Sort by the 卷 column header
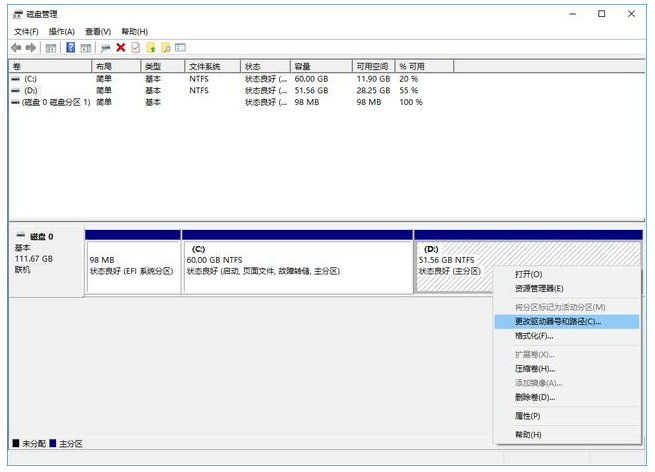The height and width of the screenshot is (472, 655). [x=50, y=66]
